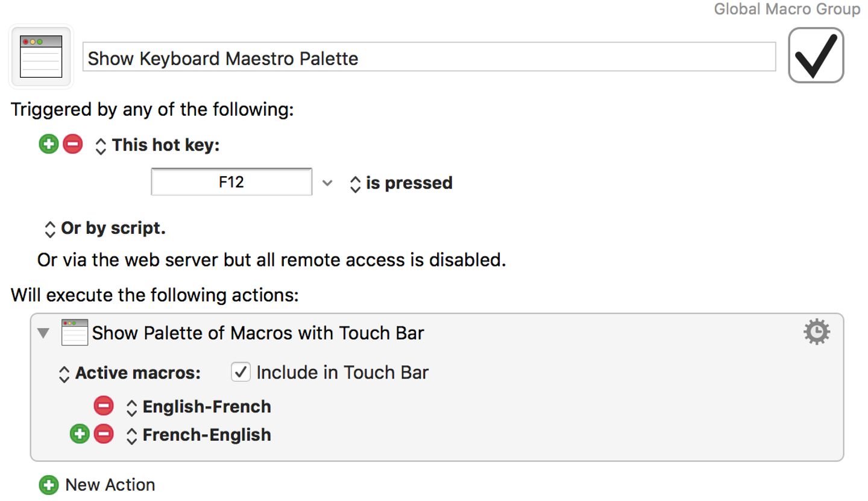This screenshot has height=501, width=868.
Task: Uncheck Include in Touch Bar
Action: click(241, 373)
